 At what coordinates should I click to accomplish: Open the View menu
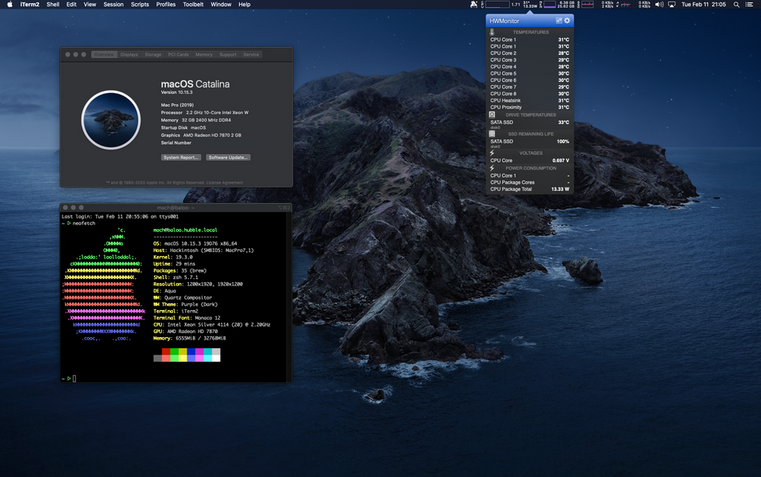click(x=90, y=4)
